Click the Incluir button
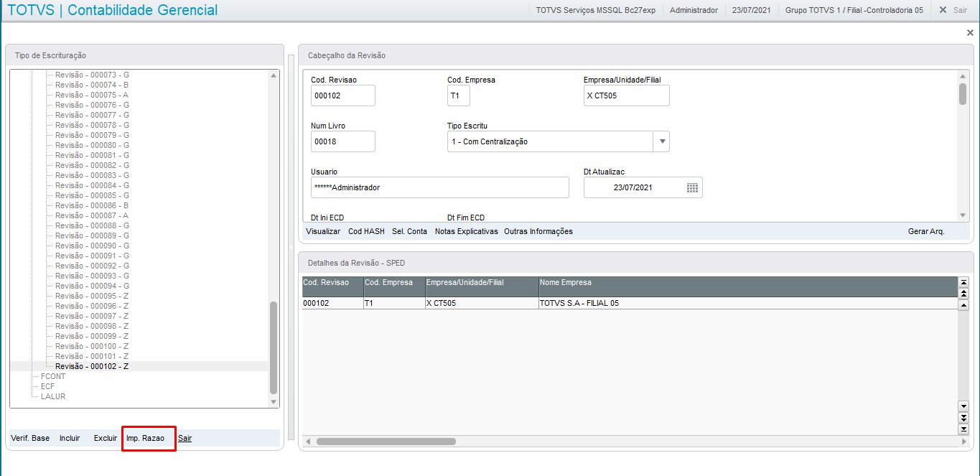 (x=70, y=438)
